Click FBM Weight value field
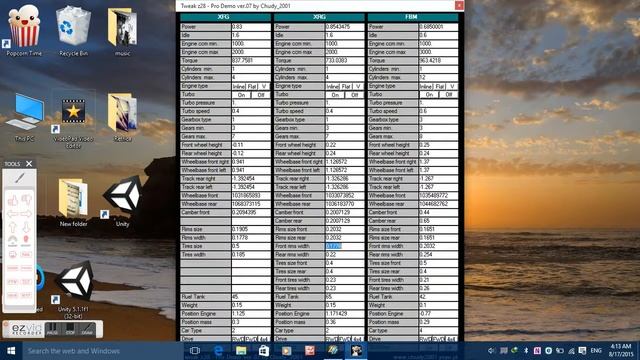This screenshot has width=640, height=360. click(x=439, y=305)
